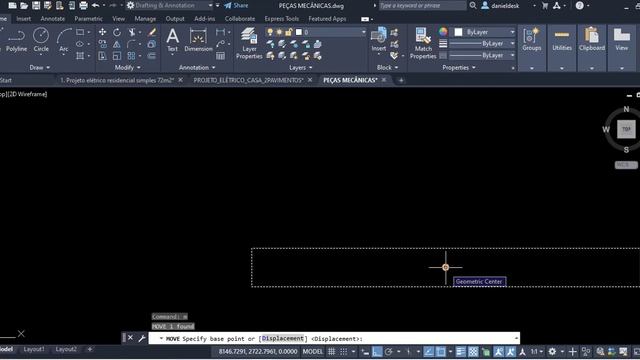Toggle Object Snap Tracking in status bar
The width and height of the screenshot is (640, 360).
click(x=429, y=351)
